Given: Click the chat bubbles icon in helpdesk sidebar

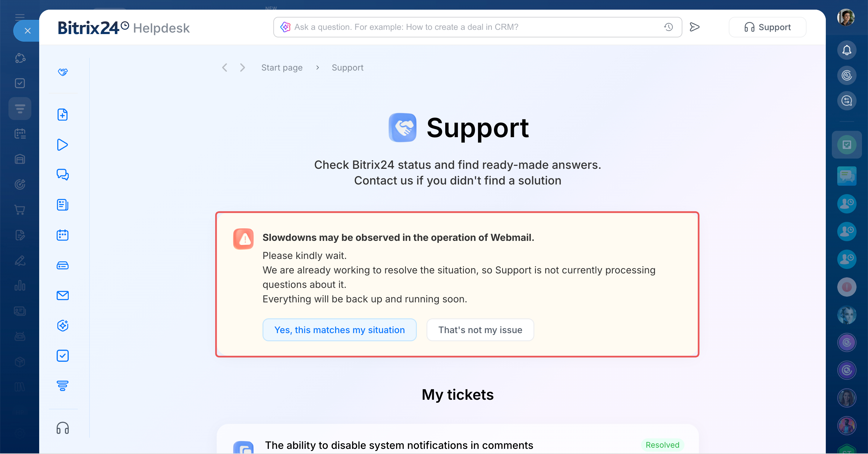Looking at the screenshot, I should point(63,175).
